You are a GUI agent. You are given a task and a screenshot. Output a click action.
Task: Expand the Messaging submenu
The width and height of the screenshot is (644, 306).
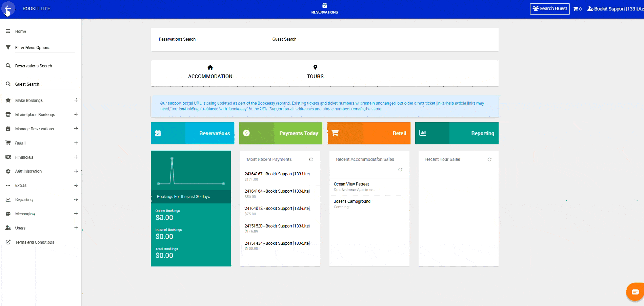coord(76,214)
